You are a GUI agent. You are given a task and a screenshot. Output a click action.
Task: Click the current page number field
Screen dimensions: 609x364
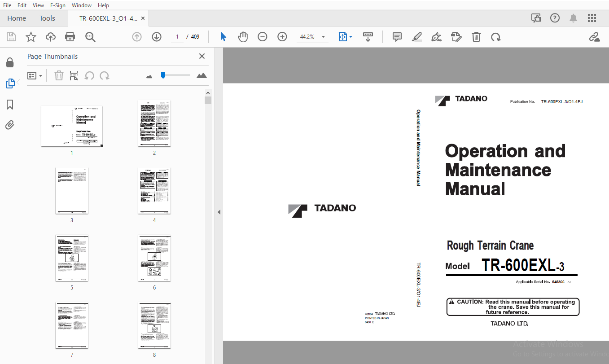click(177, 37)
